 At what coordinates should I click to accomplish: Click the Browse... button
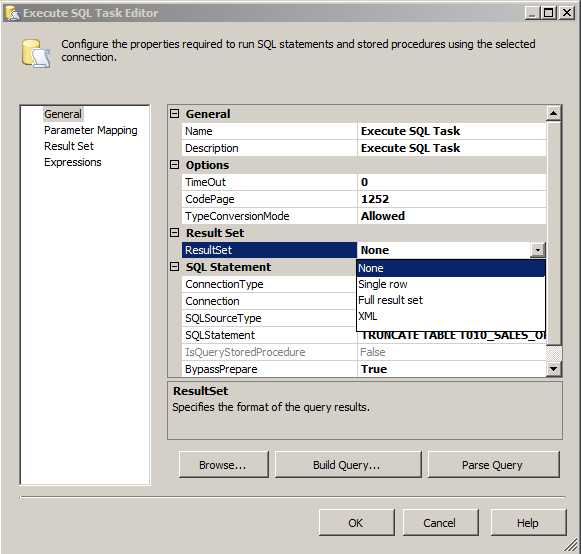pos(223,465)
